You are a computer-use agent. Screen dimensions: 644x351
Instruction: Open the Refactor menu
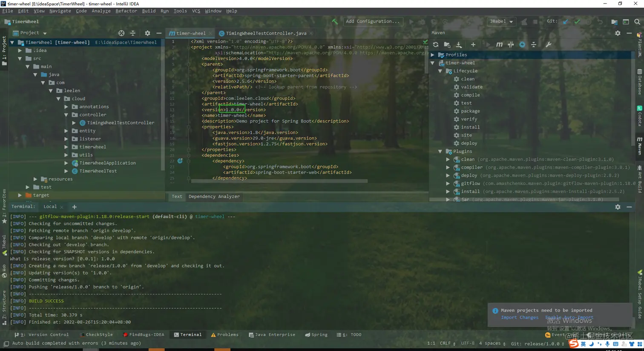click(126, 11)
